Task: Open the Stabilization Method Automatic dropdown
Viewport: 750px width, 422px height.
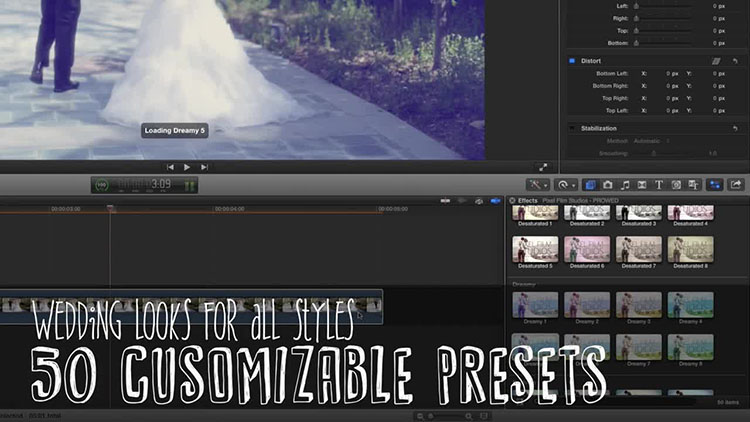Action: (x=651, y=141)
